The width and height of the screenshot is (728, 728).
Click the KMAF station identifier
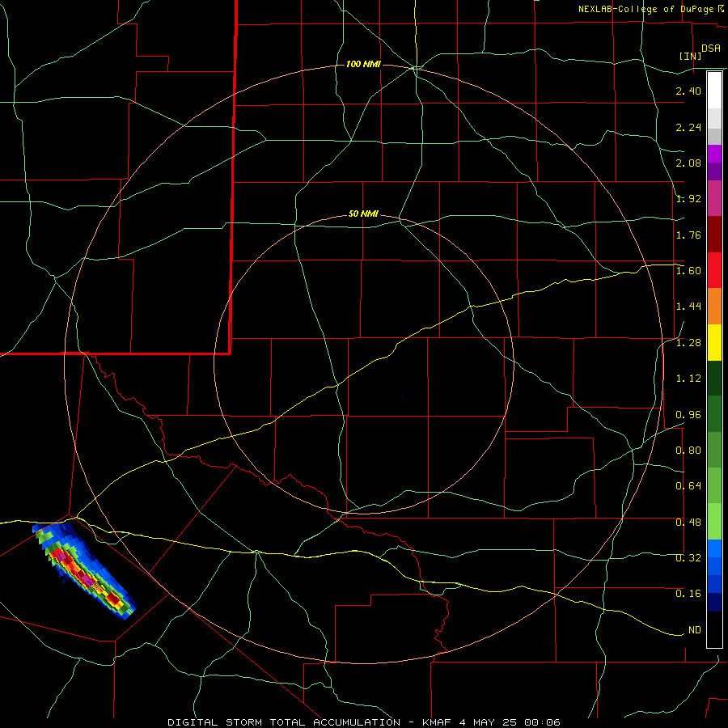[437, 722]
